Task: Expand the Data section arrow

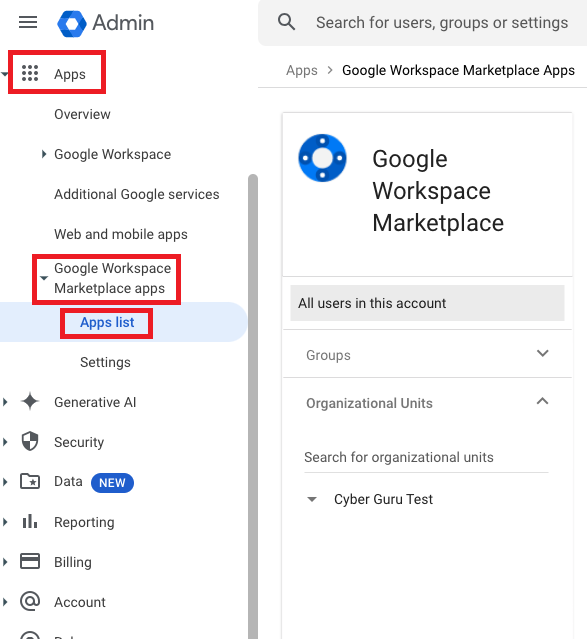Action: pyautogui.click(x=5, y=482)
